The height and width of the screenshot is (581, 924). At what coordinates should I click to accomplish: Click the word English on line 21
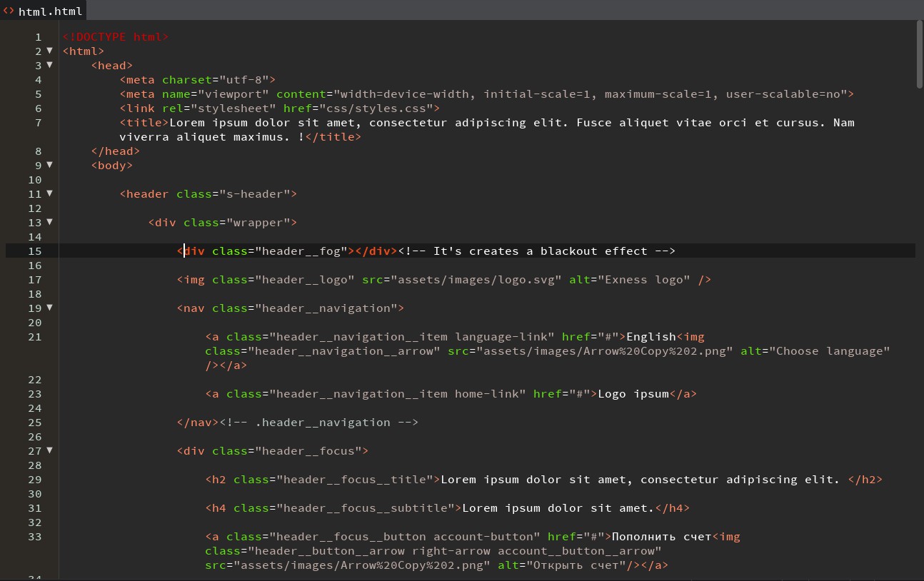[651, 337]
